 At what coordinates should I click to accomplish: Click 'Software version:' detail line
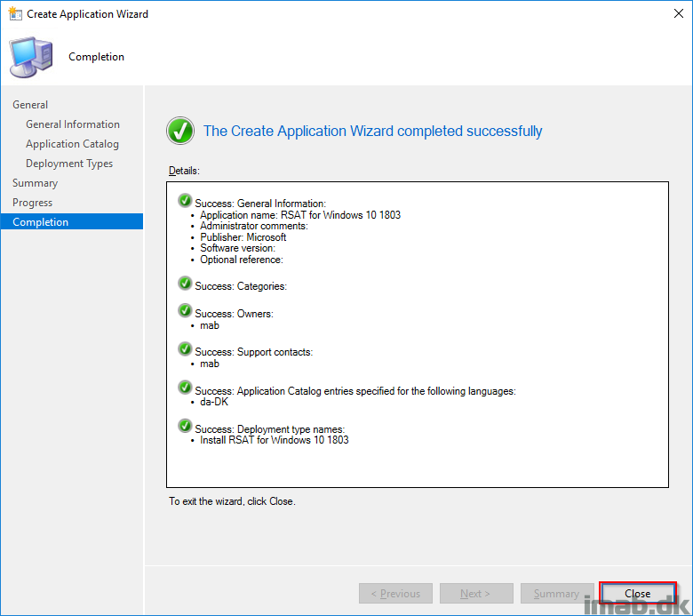tap(238, 248)
